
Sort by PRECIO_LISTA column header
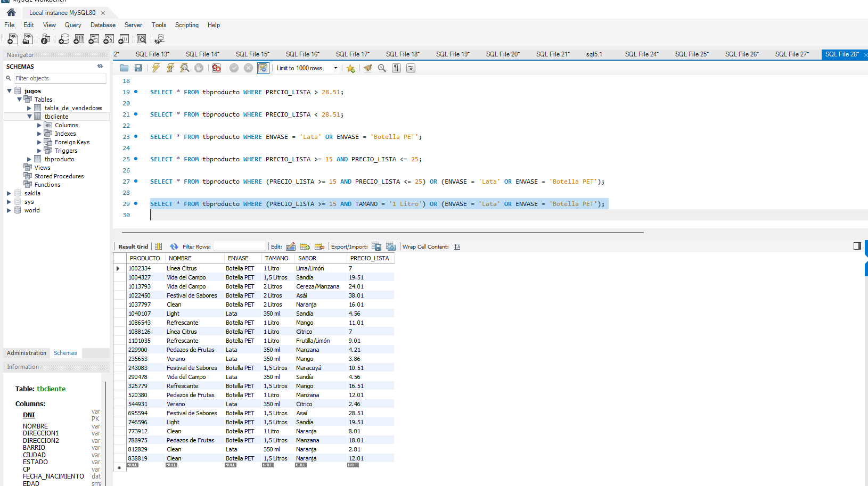(370, 258)
